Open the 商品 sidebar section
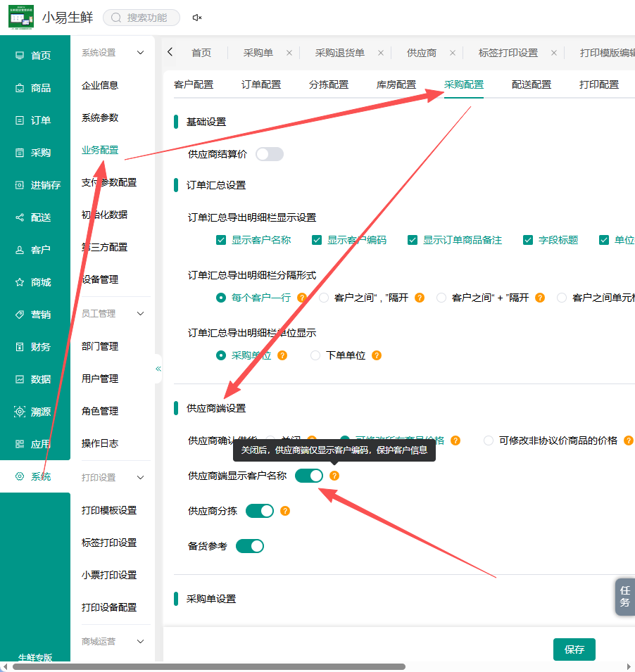 point(35,88)
